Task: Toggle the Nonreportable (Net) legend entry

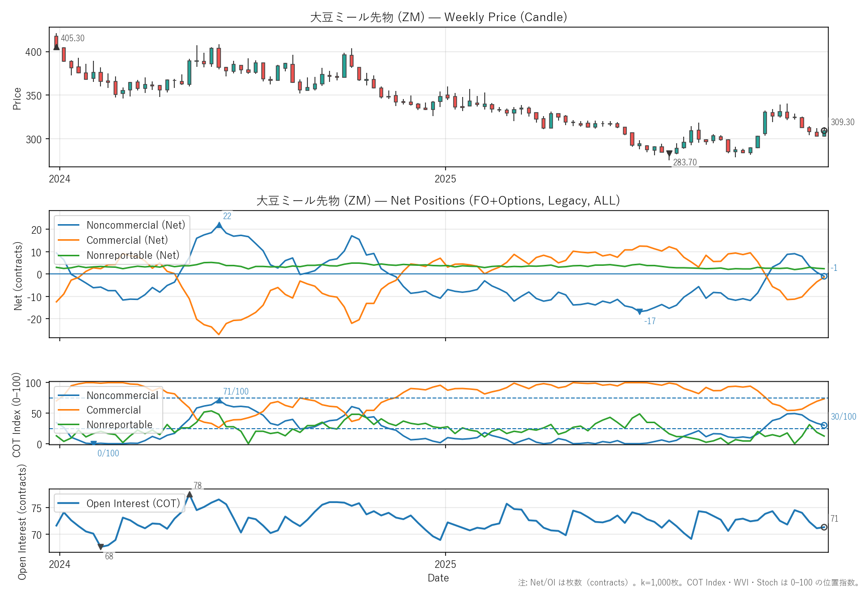Action: [133, 255]
